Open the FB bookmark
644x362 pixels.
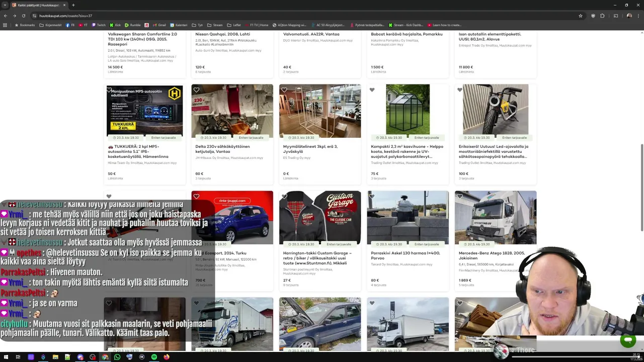click(x=70, y=25)
